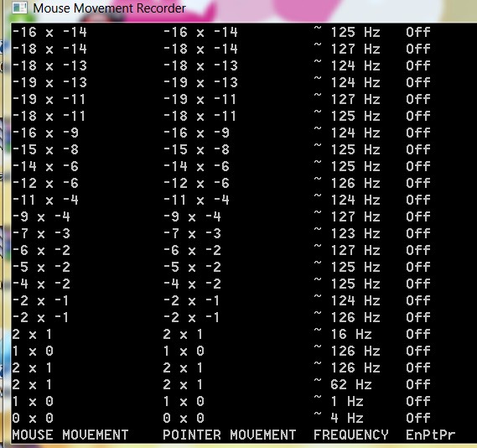477x448 pixels.
Task: Select -16 x -14 in the mouse movement column
Action: tap(49, 32)
